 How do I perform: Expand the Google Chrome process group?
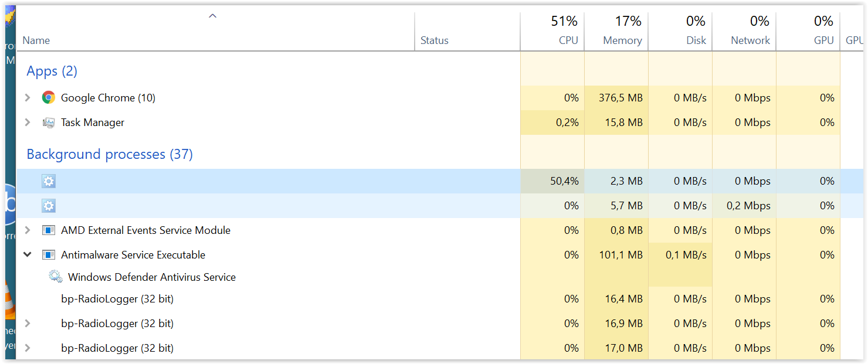[x=28, y=98]
